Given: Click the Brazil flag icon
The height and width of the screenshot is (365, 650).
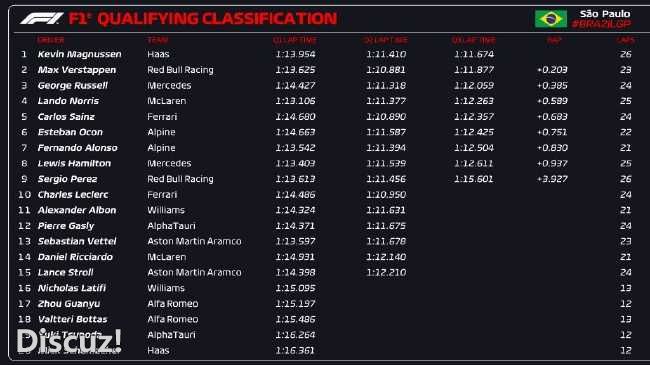Looking at the screenshot, I should pyautogui.click(x=551, y=19).
